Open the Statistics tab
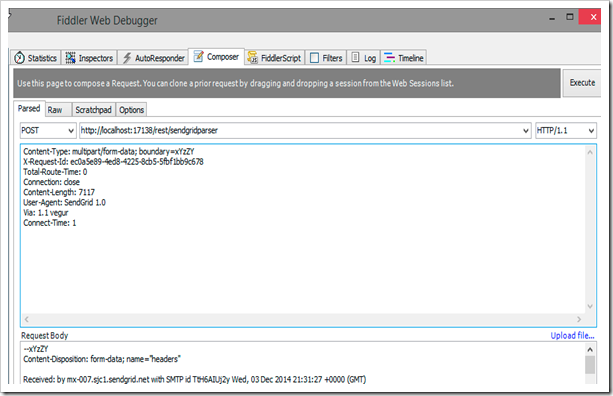 point(36,58)
